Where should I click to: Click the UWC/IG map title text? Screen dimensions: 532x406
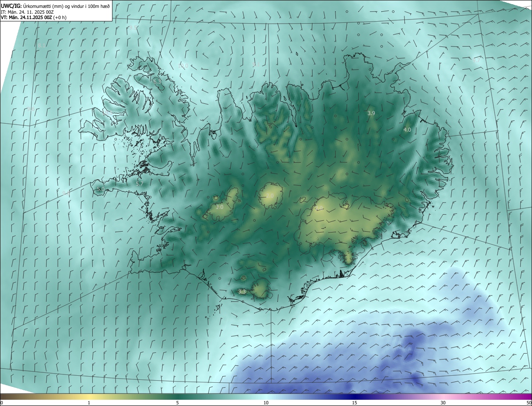click(55, 6)
